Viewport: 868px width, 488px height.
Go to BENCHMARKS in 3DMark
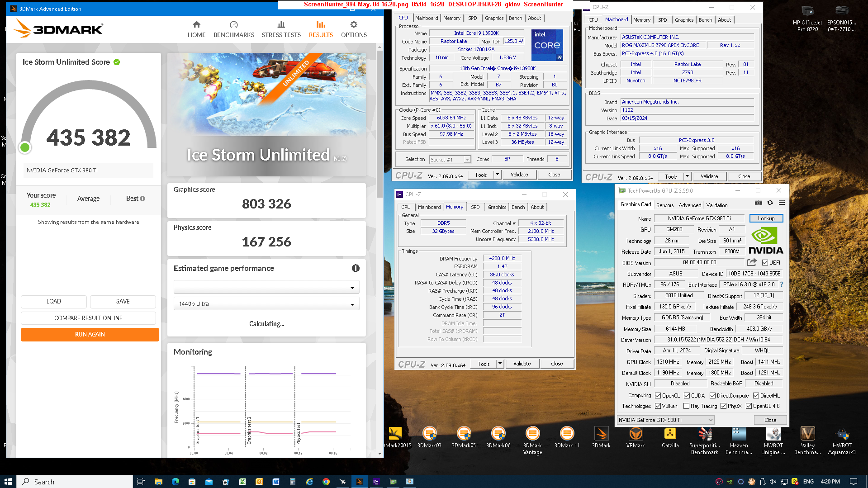coord(233,29)
